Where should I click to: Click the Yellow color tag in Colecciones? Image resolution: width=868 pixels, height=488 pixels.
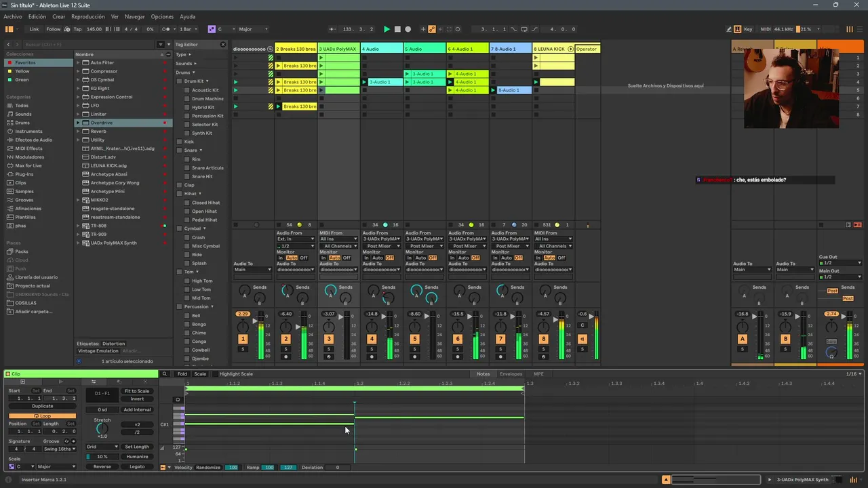[x=22, y=71]
